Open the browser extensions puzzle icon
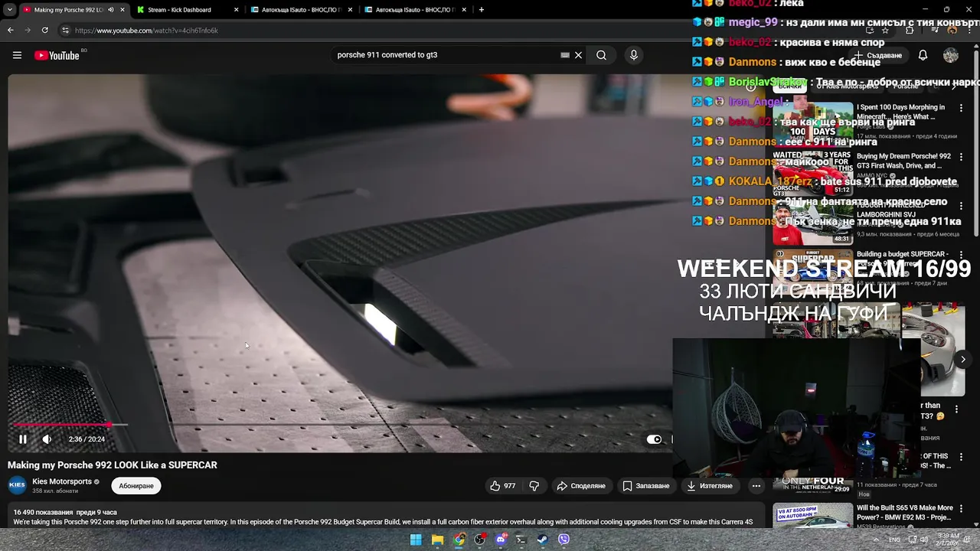Screen dimensions: 980x551 (909, 31)
